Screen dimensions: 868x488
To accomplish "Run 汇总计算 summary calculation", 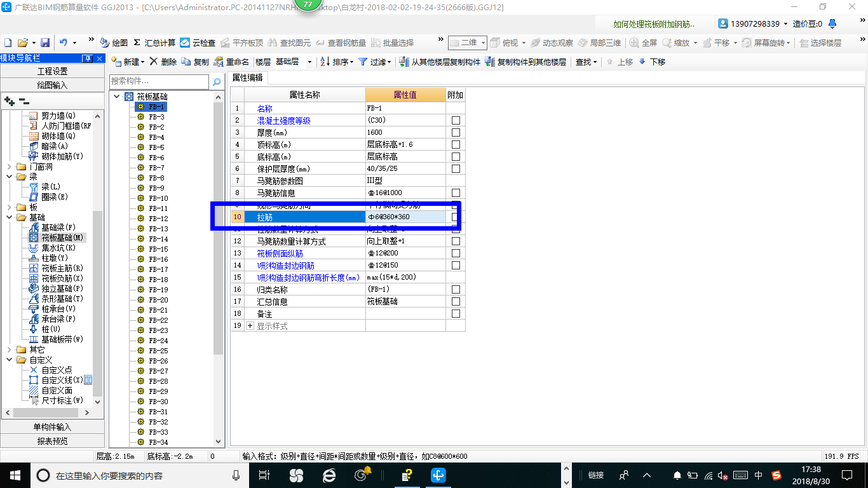I will click(154, 43).
